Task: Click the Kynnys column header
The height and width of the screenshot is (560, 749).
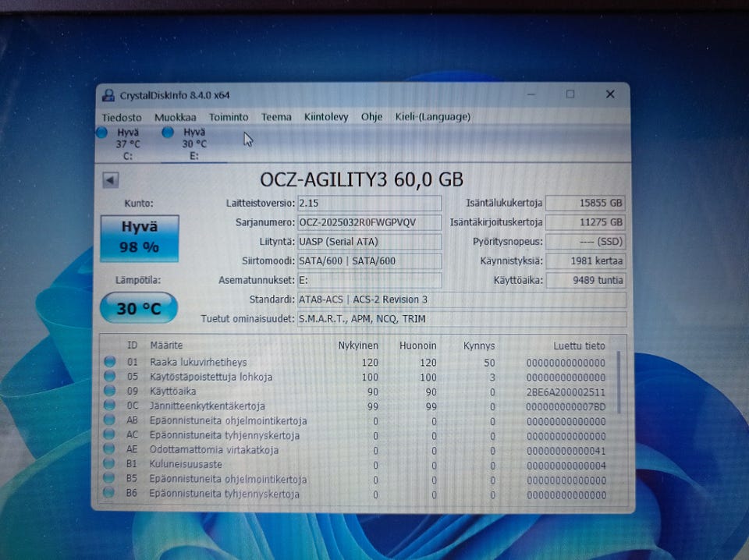Action: [479, 346]
